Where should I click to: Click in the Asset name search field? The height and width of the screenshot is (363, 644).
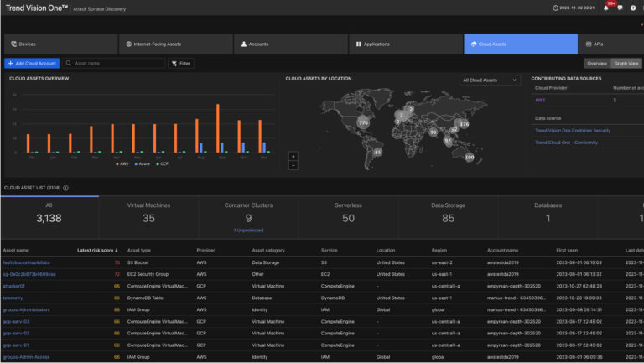click(x=114, y=63)
